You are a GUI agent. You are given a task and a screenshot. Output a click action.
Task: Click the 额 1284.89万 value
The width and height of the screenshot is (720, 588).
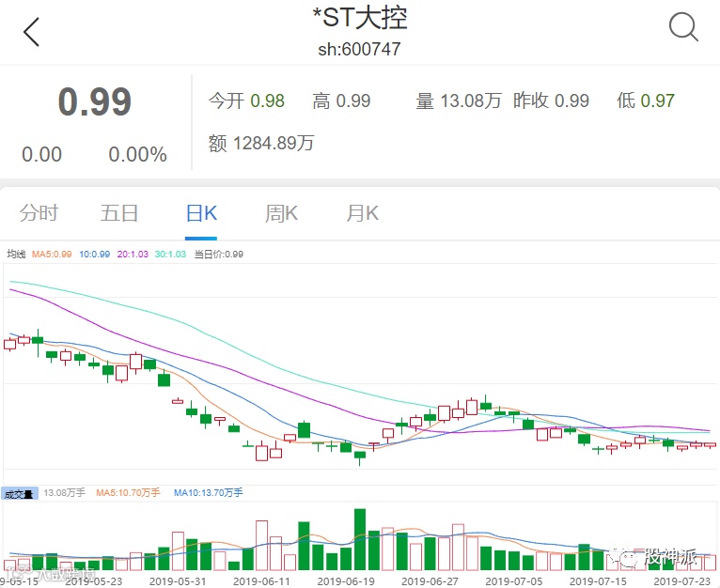click(x=260, y=143)
